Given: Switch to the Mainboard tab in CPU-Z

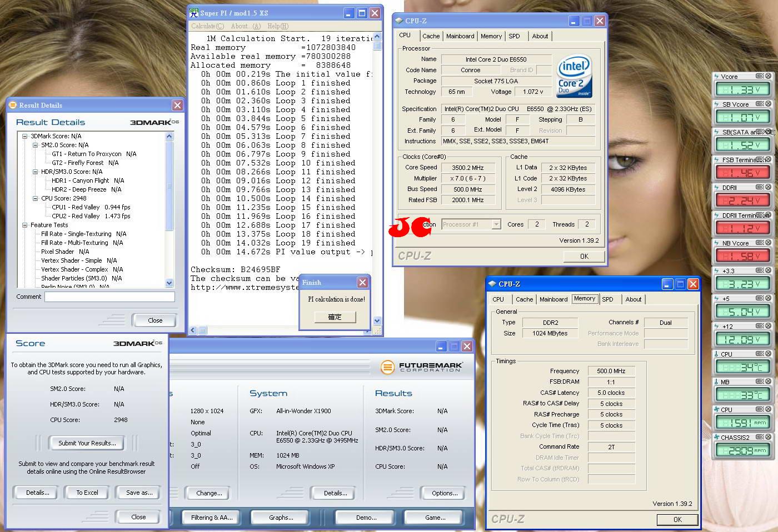Looking at the screenshot, I should [x=460, y=36].
